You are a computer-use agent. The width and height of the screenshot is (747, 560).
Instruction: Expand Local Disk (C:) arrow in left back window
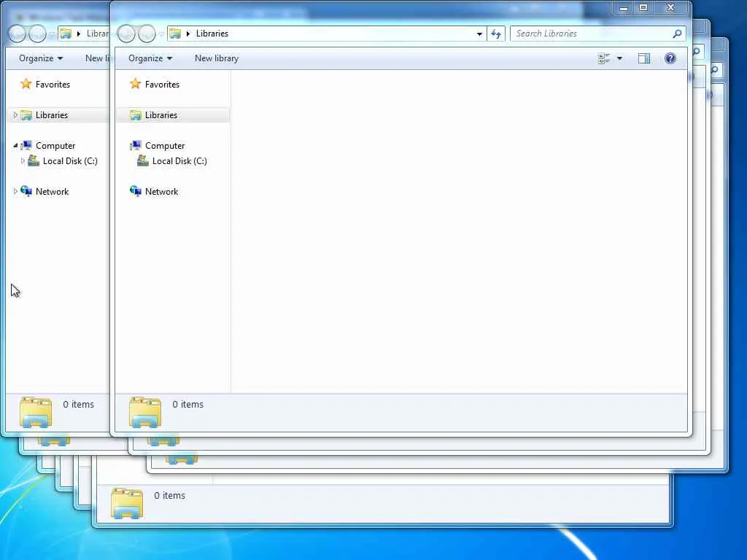pyautogui.click(x=23, y=161)
